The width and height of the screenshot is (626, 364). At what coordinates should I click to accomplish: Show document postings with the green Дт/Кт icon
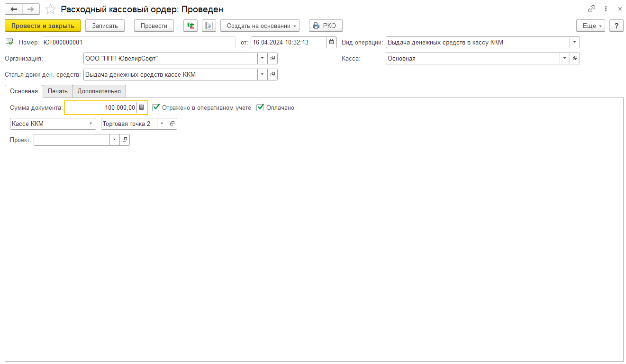coord(191,26)
